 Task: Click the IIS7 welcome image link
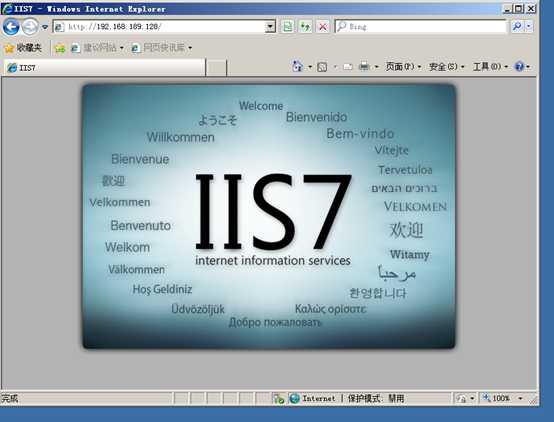(x=269, y=216)
